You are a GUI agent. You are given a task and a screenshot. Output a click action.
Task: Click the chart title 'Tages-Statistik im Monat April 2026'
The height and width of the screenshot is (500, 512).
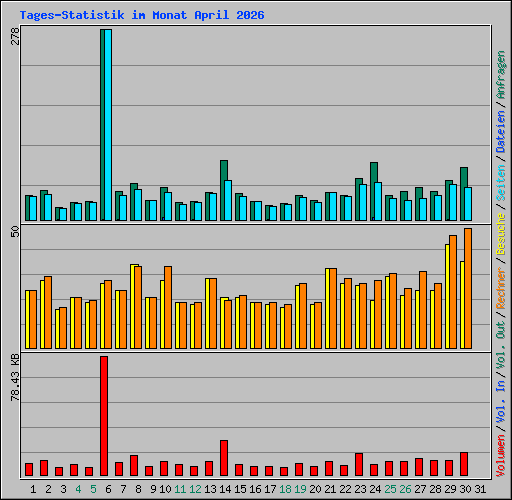(x=142, y=15)
